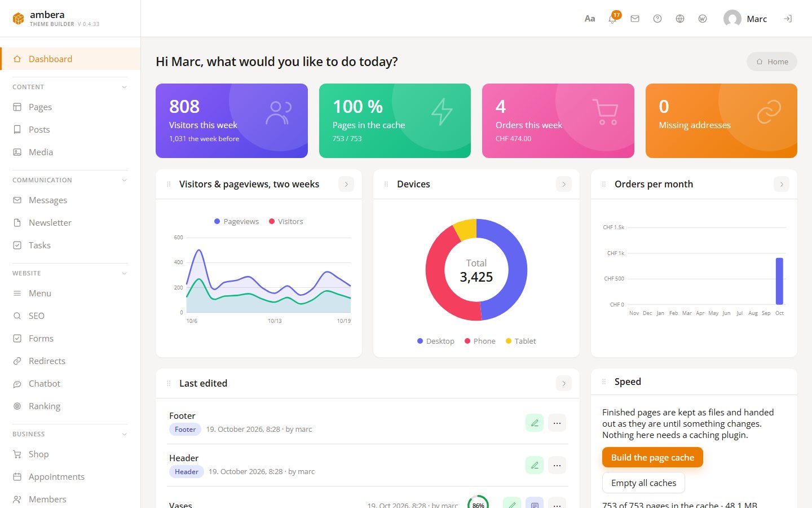
Task: Open the notifications bell icon
Action: 612,19
